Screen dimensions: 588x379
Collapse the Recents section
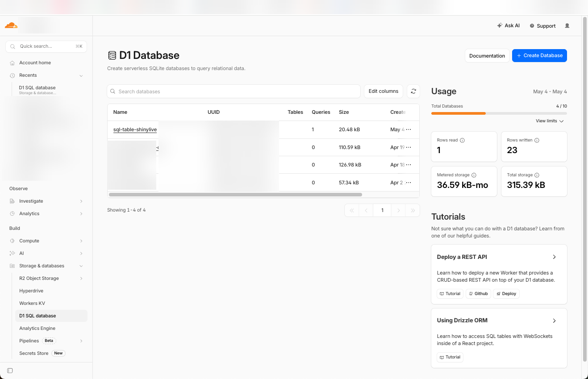pyautogui.click(x=81, y=75)
